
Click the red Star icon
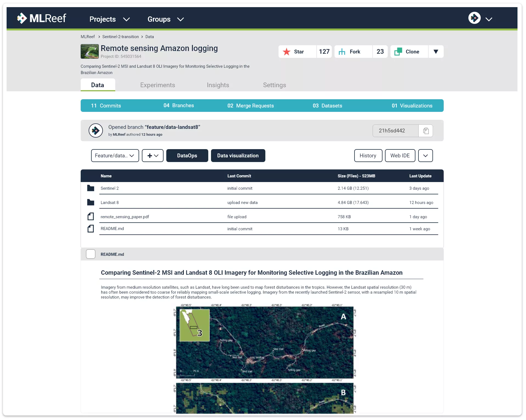[x=286, y=52]
